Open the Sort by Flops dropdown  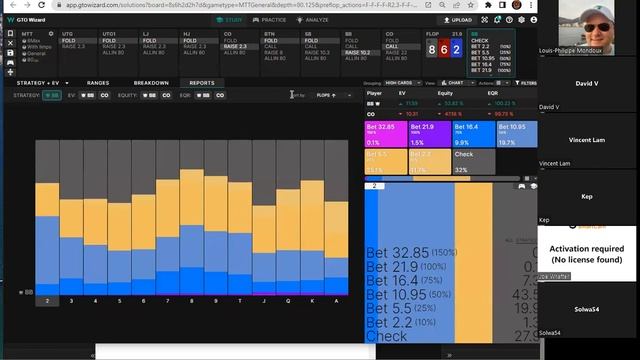click(334, 96)
